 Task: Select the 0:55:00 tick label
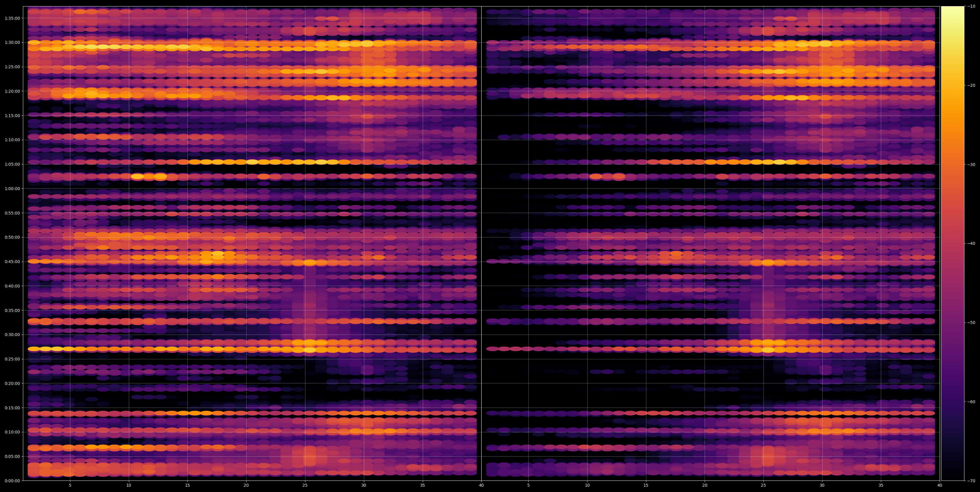12,213
